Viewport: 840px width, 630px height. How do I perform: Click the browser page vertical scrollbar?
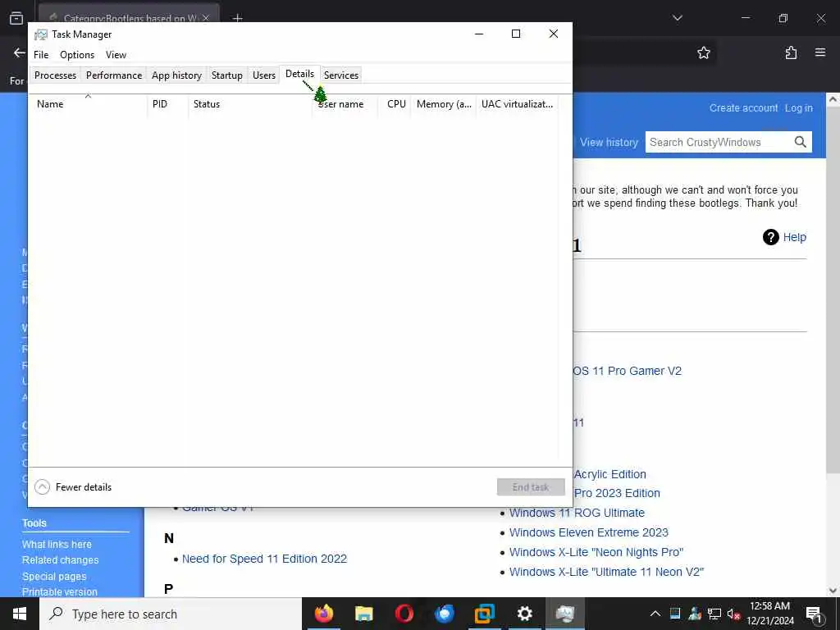(833, 290)
